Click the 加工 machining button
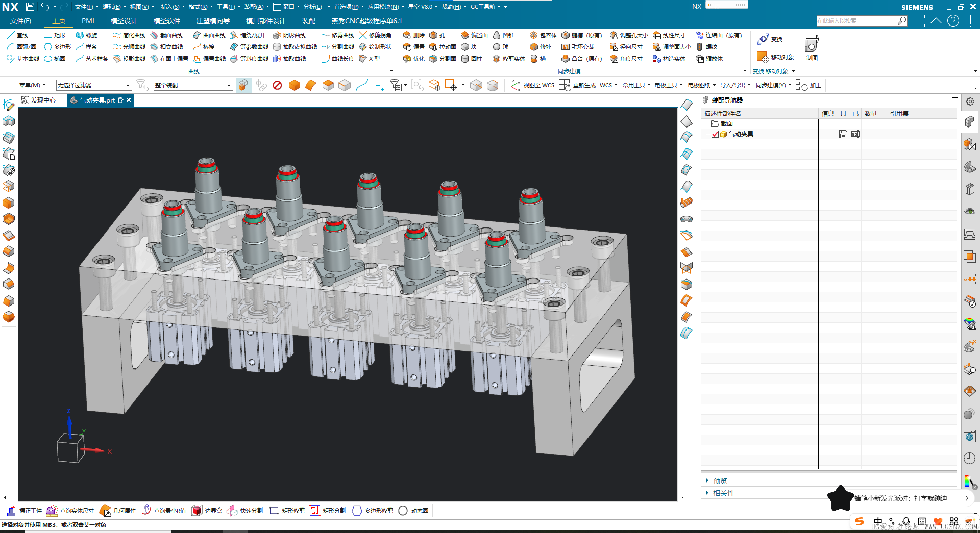 808,85
